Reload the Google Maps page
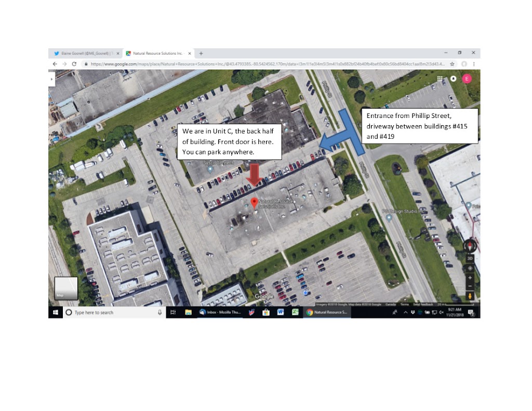This screenshot has width=532, height=411. (x=74, y=64)
